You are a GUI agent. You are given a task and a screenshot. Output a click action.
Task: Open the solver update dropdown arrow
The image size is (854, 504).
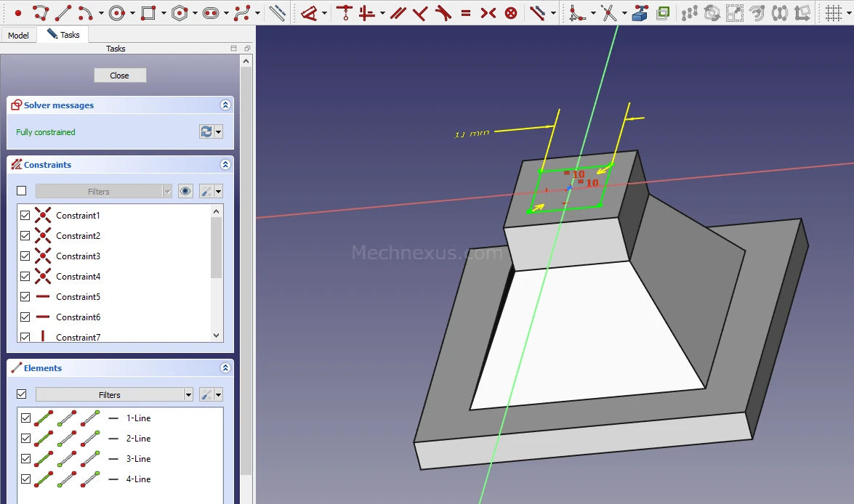point(218,132)
